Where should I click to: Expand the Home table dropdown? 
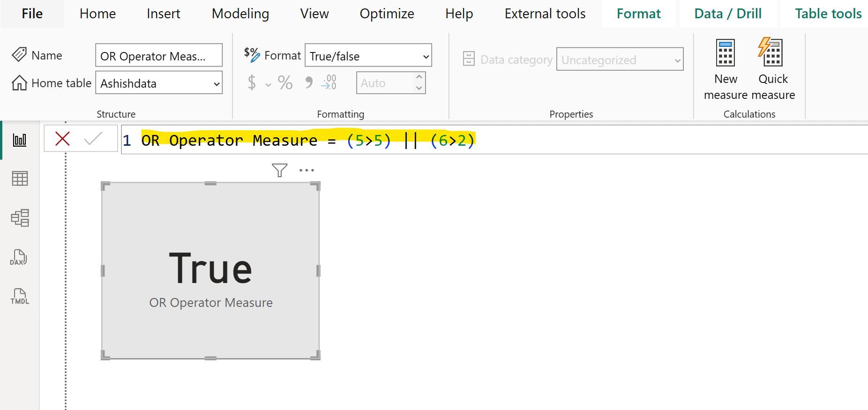point(216,84)
